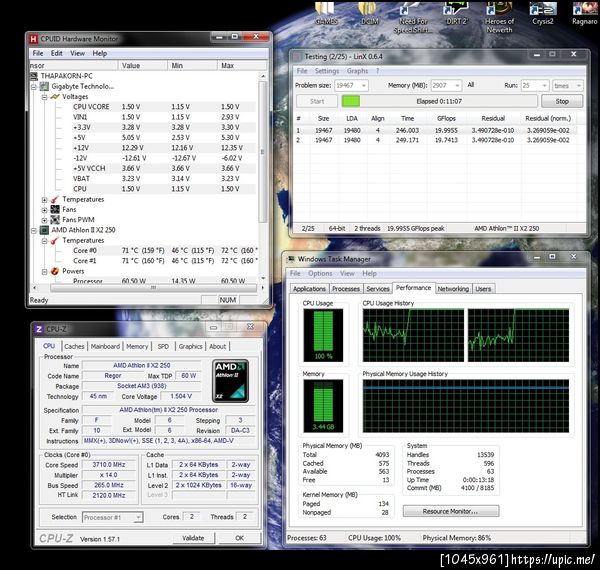
Task: Click the GFlops column header in LinX
Action: pyautogui.click(x=446, y=119)
